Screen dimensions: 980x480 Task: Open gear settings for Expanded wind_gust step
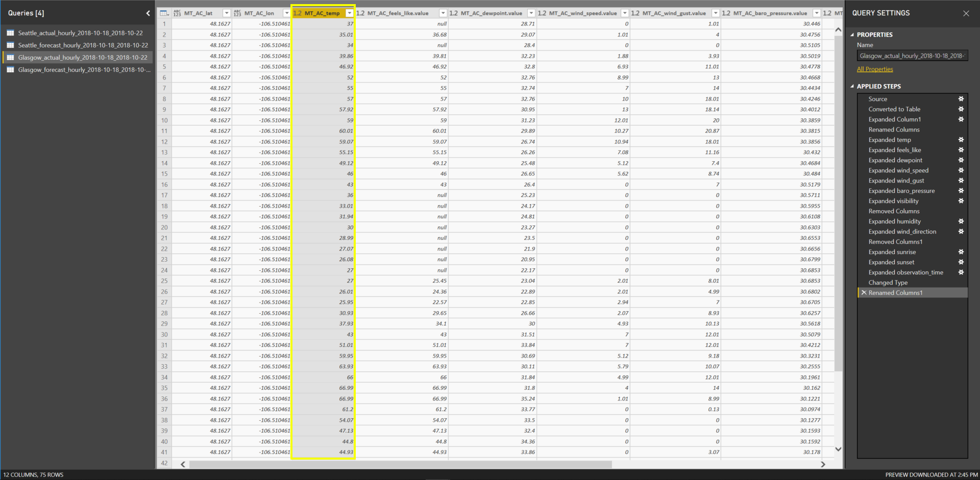tap(961, 181)
